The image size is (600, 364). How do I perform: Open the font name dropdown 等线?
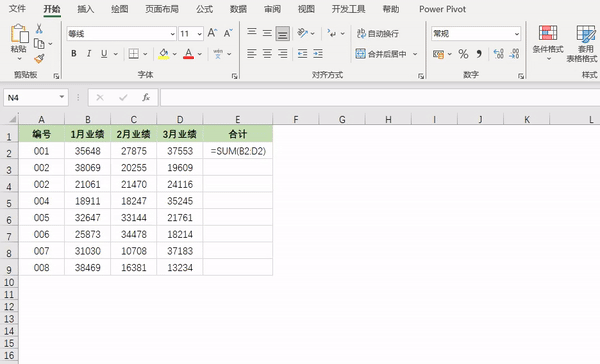pos(172,34)
